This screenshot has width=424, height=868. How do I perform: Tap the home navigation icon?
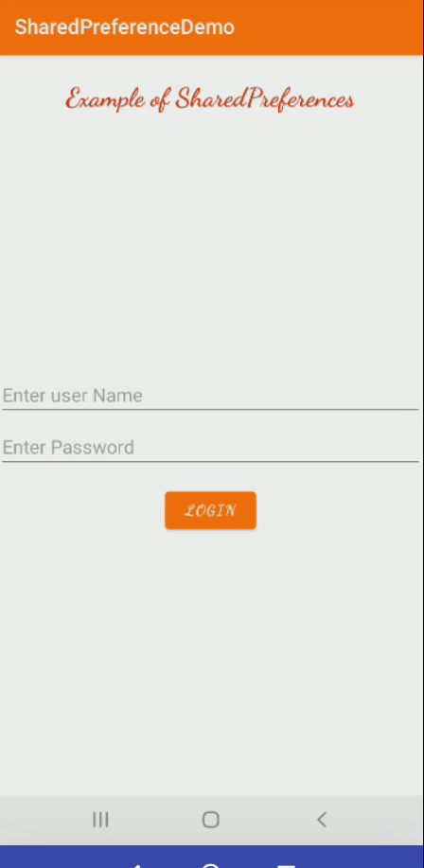tap(210, 820)
